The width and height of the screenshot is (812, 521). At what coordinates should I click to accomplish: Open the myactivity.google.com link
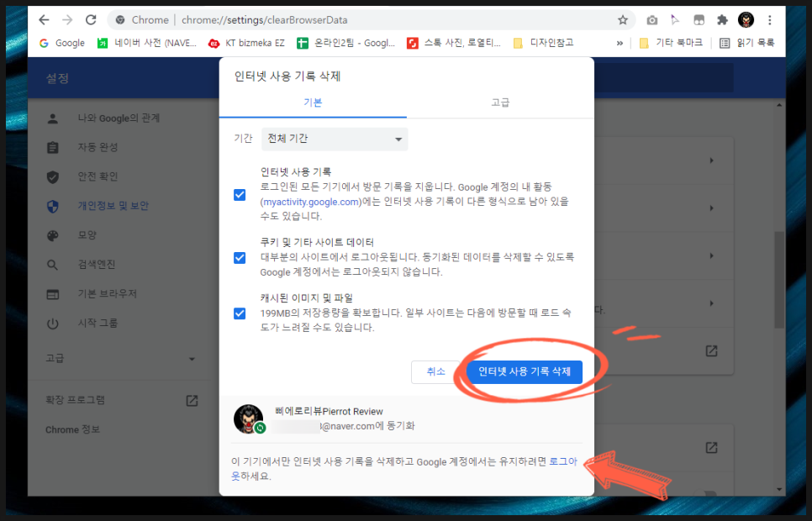coord(311,202)
